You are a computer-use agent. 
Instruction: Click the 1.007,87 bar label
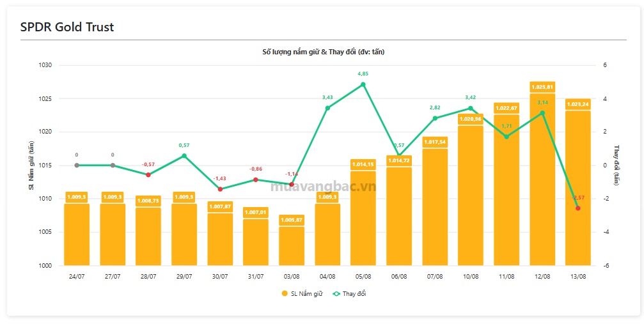pos(220,206)
